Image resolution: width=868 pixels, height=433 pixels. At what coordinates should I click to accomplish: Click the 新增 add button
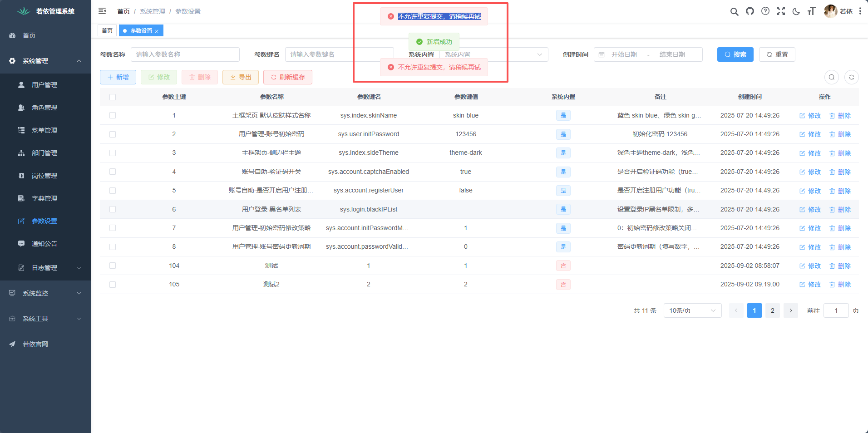(x=118, y=77)
